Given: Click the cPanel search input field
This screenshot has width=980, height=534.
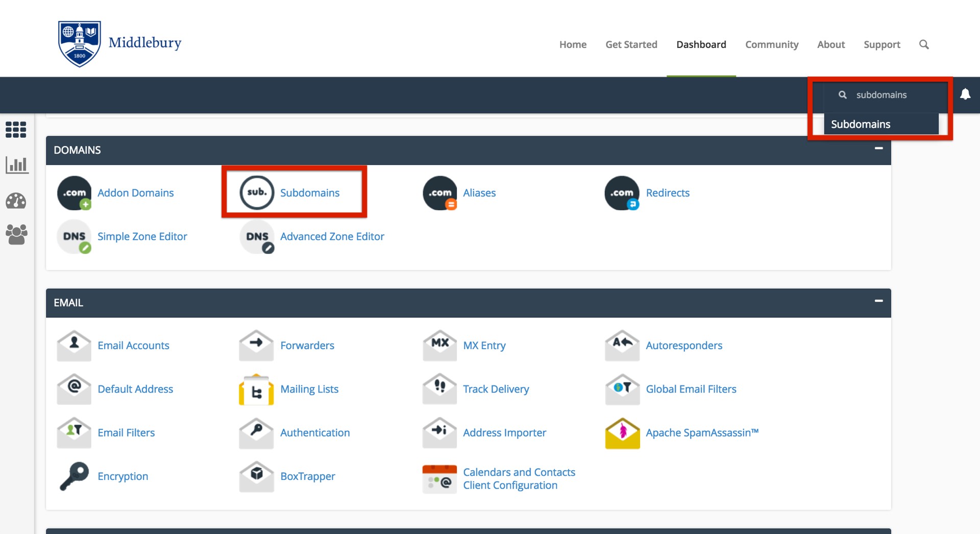Looking at the screenshot, I should (x=893, y=95).
